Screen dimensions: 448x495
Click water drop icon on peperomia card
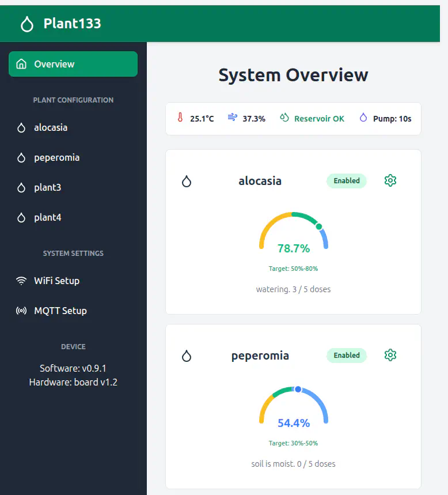coord(186,356)
